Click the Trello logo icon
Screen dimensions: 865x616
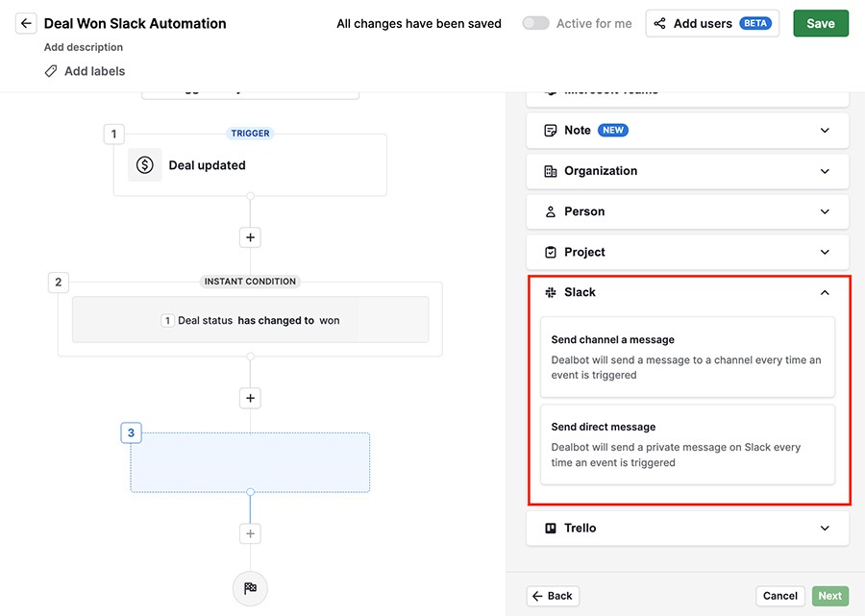pyautogui.click(x=550, y=528)
